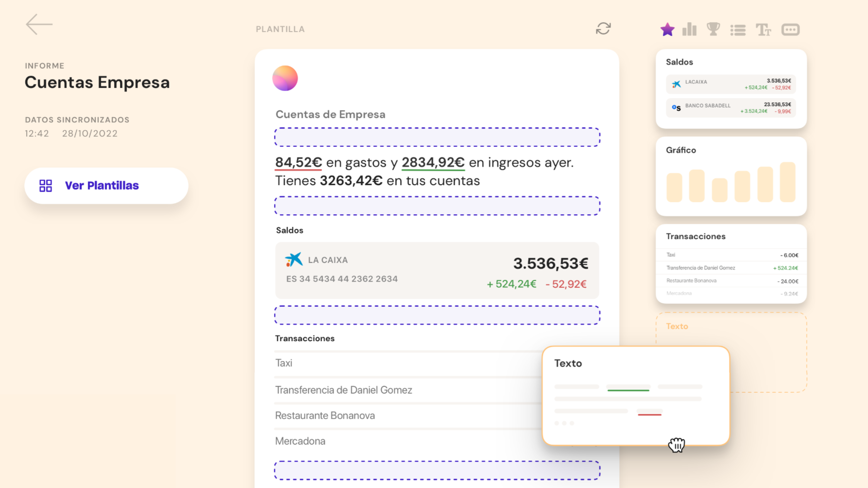Click -24.00€ Restaurante Bonanova amount in widget
Viewport: 868px width, 488px height.
tap(788, 281)
